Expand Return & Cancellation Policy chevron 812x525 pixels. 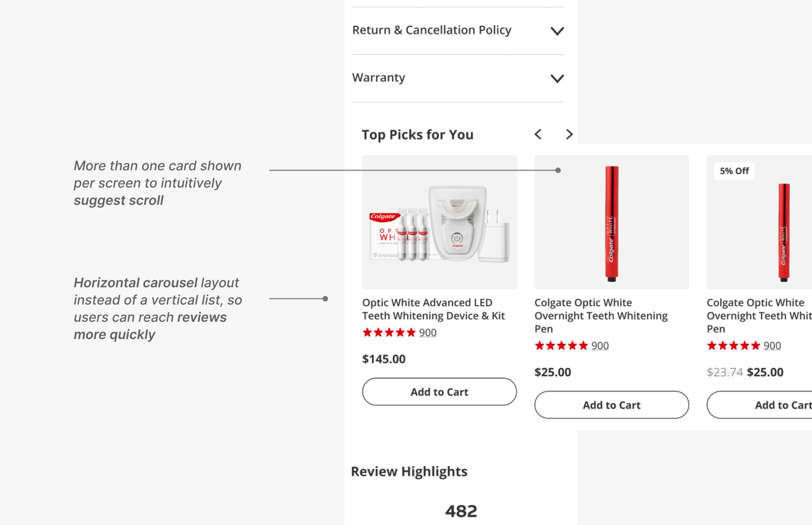click(557, 31)
